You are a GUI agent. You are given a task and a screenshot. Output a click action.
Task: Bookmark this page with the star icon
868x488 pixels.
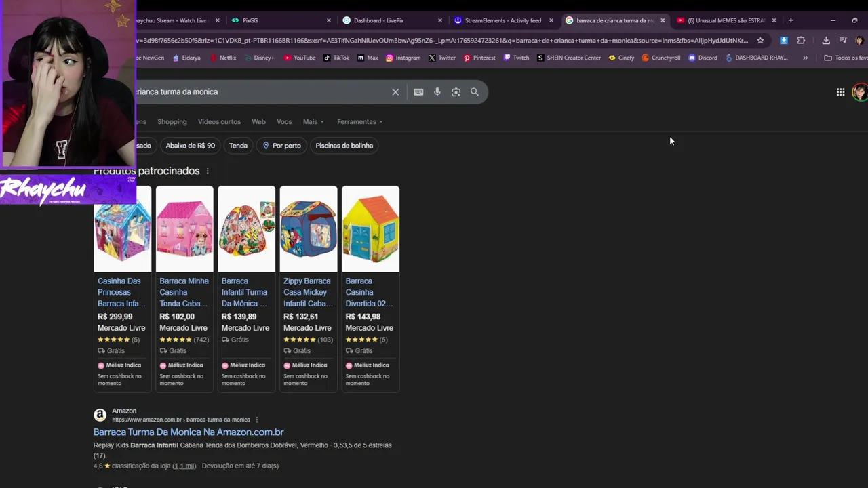click(760, 41)
